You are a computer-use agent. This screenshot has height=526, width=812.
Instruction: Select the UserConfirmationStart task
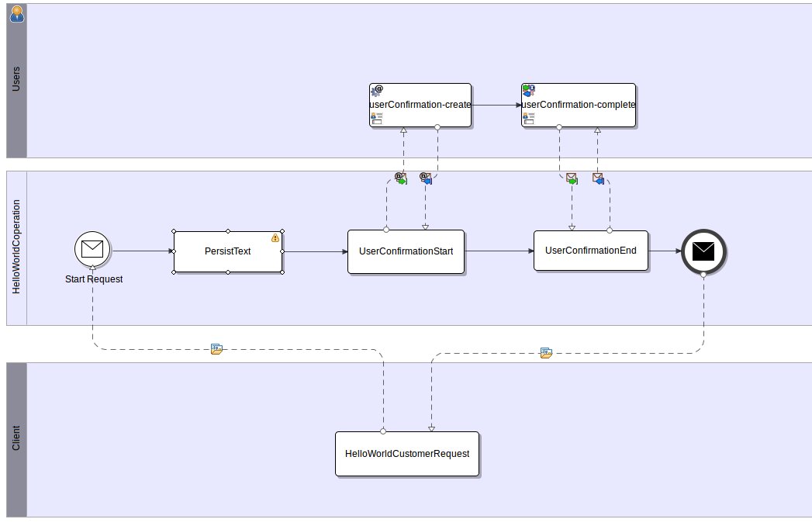[x=406, y=251]
